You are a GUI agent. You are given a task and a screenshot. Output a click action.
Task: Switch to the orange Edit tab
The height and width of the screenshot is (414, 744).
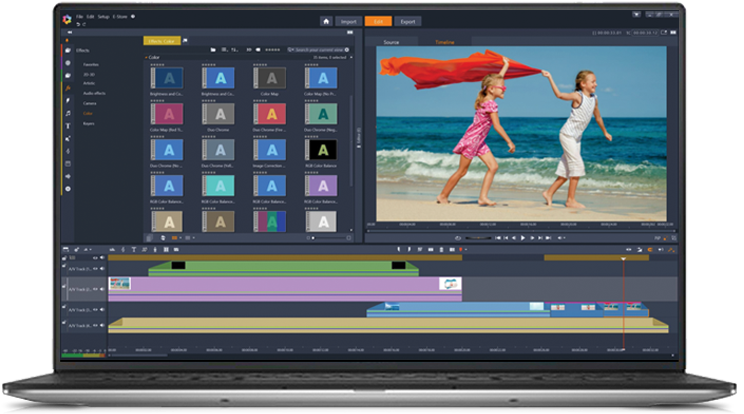378,21
